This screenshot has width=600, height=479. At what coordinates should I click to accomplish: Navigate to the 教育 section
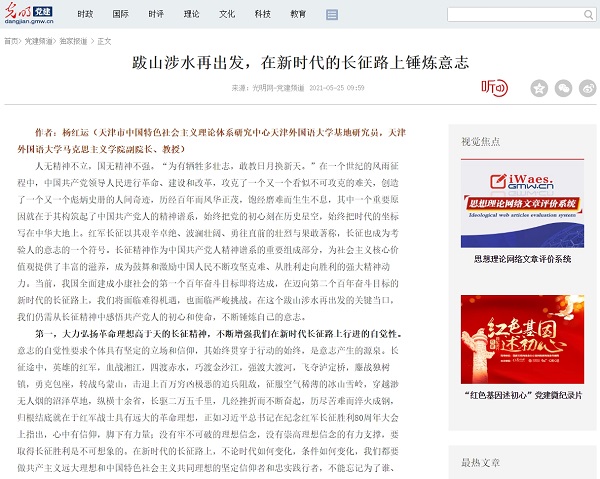click(x=298, y=16)
